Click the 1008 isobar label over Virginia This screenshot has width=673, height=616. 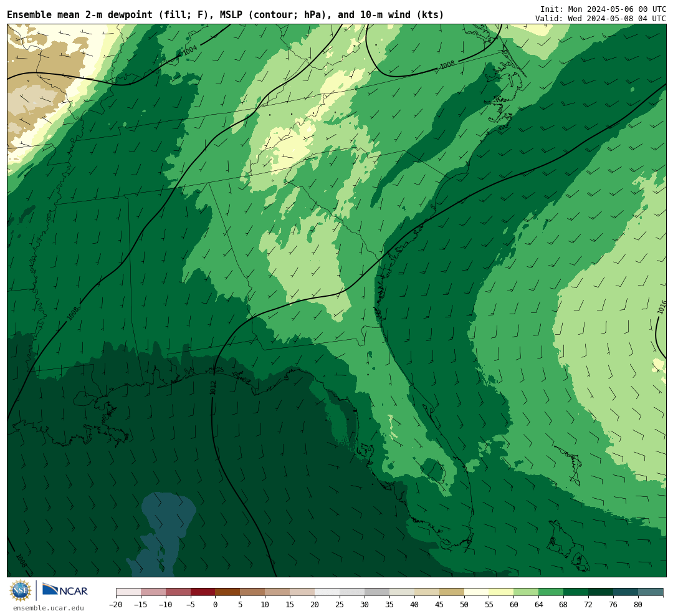[447, 65]
